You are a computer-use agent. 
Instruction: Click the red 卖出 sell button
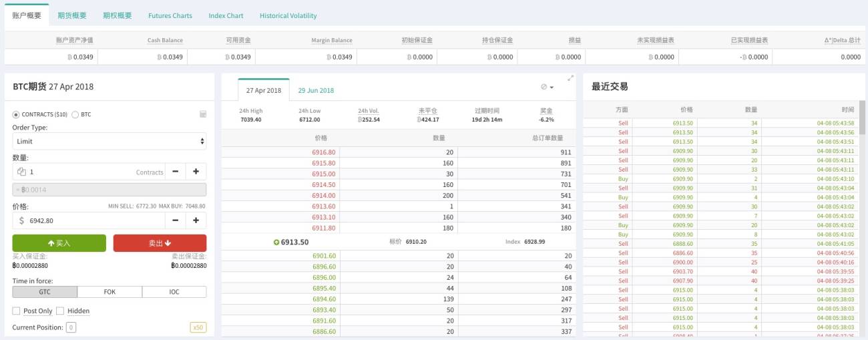[160, 243]
